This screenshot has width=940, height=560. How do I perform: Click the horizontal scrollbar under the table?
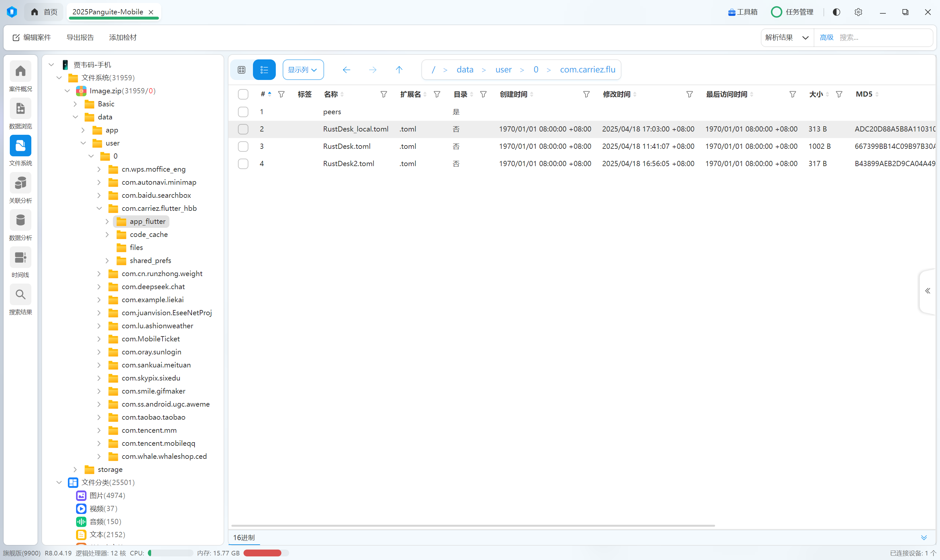coord(473,525)
